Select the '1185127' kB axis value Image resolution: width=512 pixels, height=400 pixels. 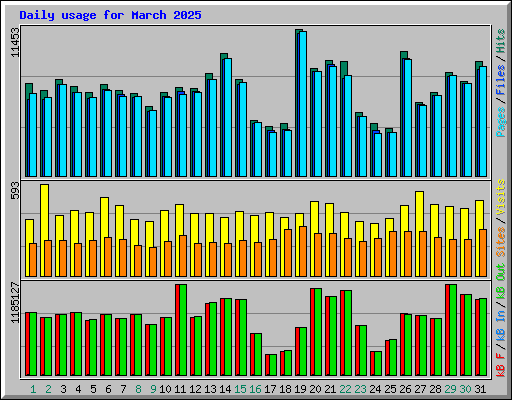(15, 303)
